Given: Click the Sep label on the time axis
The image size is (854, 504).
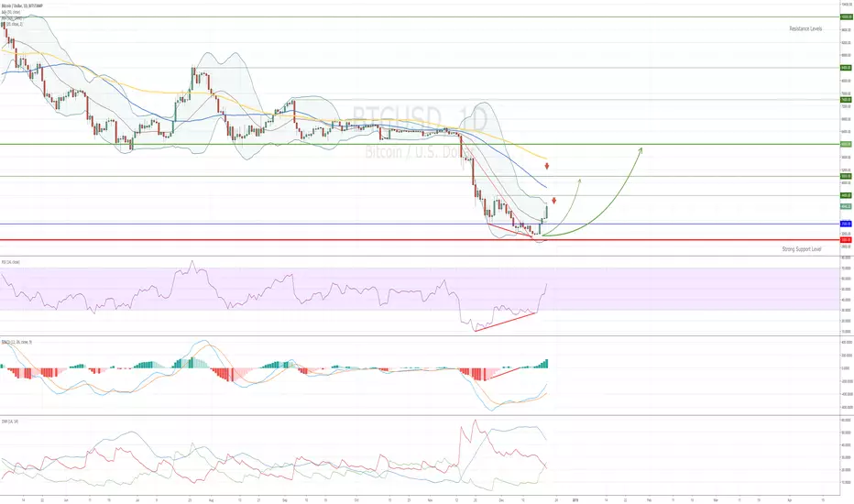Looking at the screenshot, I should [x=285, y=499].
